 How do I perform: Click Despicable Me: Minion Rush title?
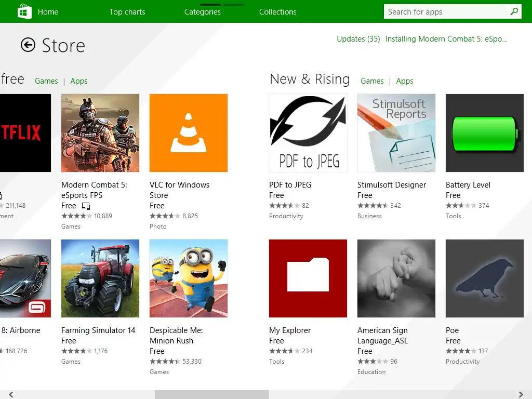[177, 336]
